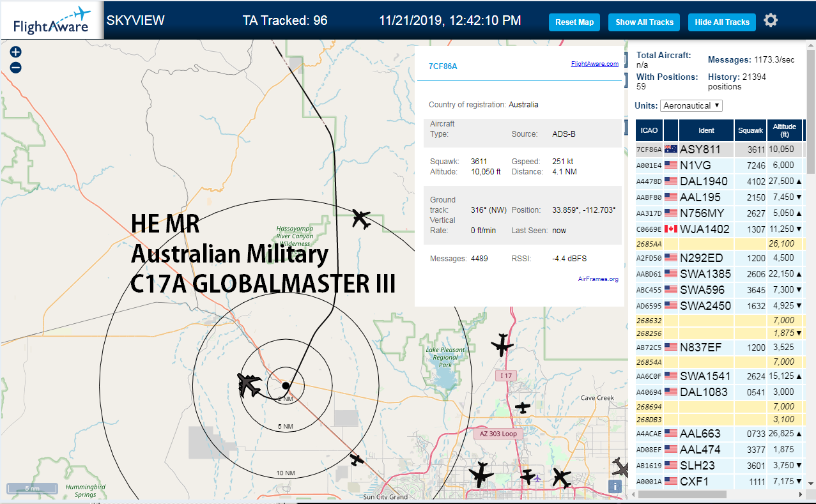Open the FlightAware.com link in info panel
816x504 pixels.
point(594,63)
